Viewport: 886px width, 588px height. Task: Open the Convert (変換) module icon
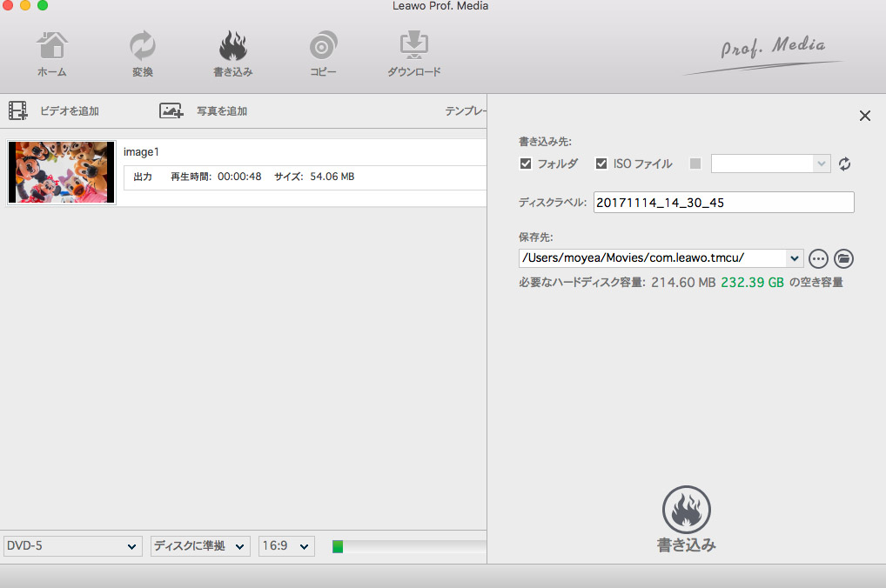coord(142,46)
